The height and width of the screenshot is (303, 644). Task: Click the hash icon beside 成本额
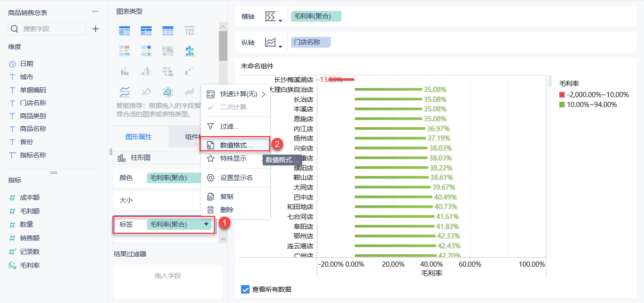click(x=12, y=198)
